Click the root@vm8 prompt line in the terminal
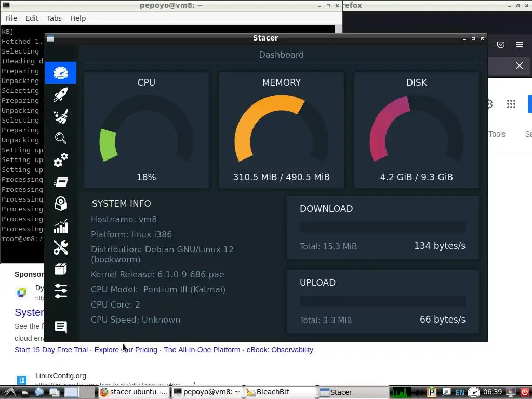Screen dimensions: 532x399 [22, 239]
